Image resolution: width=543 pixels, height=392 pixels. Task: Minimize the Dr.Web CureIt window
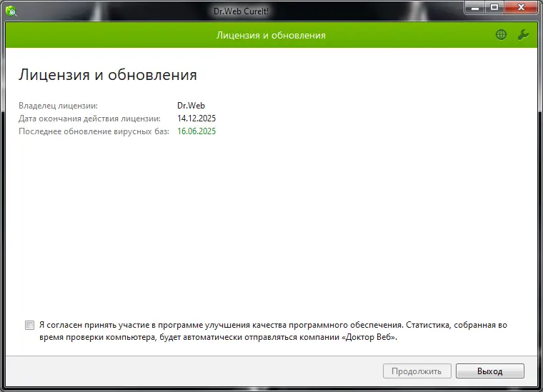pos(475,7)
